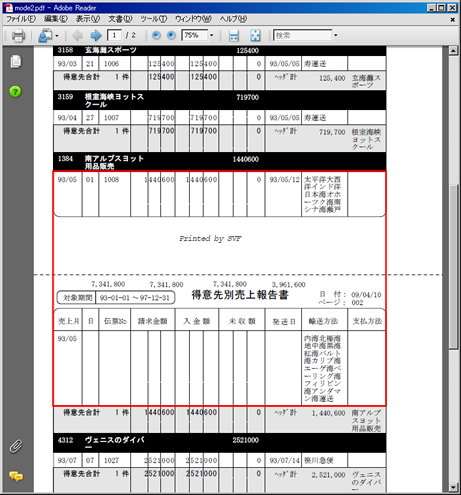Image resolution: width=461 pixels, height=495 pixels.
Task: Click the slip number 1006 cell
Action: coord(111,64)
